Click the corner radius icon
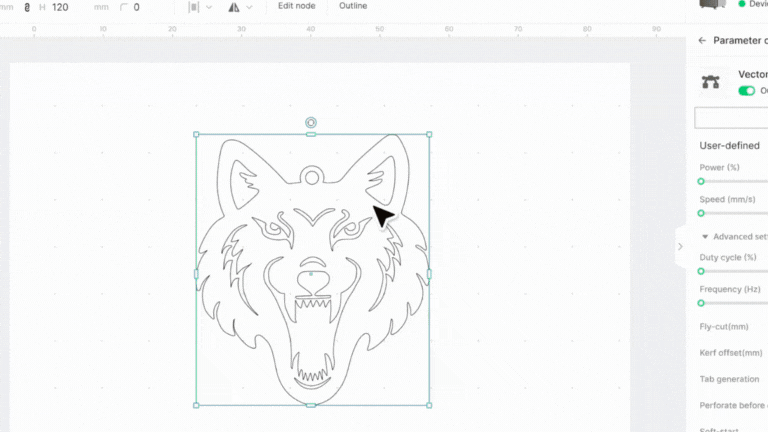 point(123,7)
